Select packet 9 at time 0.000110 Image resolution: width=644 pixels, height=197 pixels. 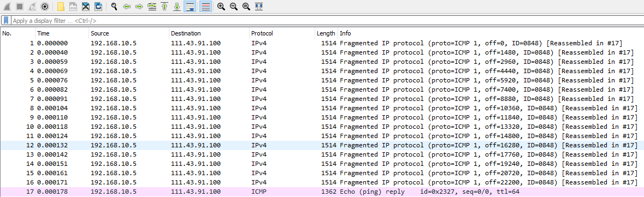point(322,117)
